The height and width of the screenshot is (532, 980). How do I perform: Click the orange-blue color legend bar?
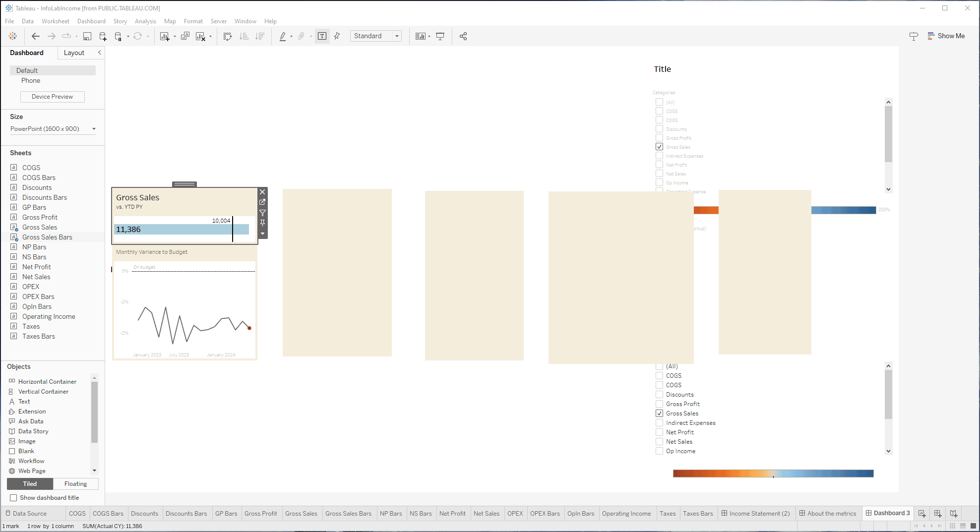[x=773, y=473]
